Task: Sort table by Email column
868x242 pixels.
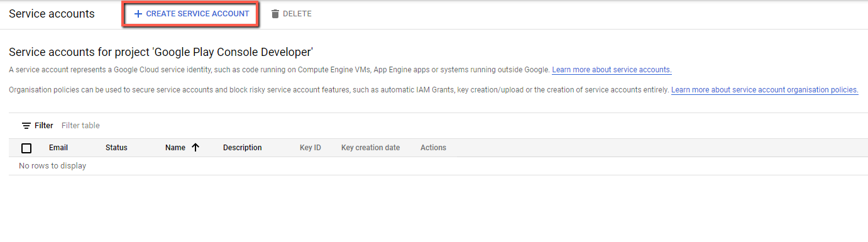Action: pos(58,148)
